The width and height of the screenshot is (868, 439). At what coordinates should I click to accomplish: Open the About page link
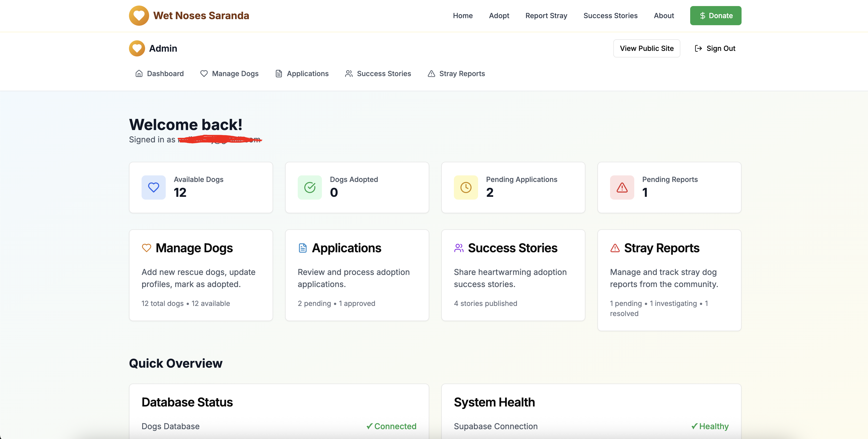[x=663, y=16]
